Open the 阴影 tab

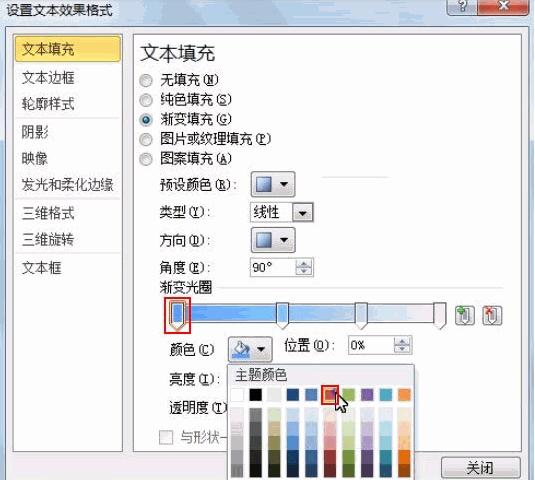(x=35, y=132)
